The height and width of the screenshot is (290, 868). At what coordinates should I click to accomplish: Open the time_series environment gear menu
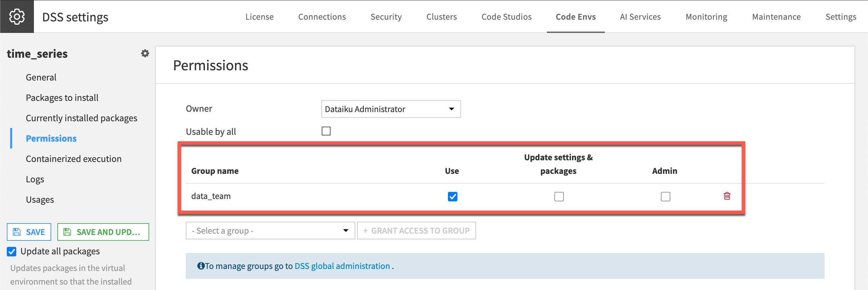[x=145, y=53]
